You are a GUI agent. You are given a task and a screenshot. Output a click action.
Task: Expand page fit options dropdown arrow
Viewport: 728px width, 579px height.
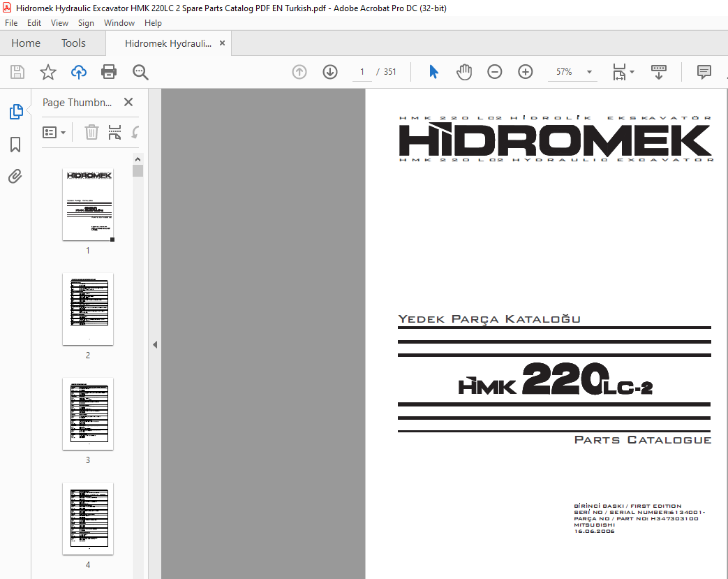(632, 72)
